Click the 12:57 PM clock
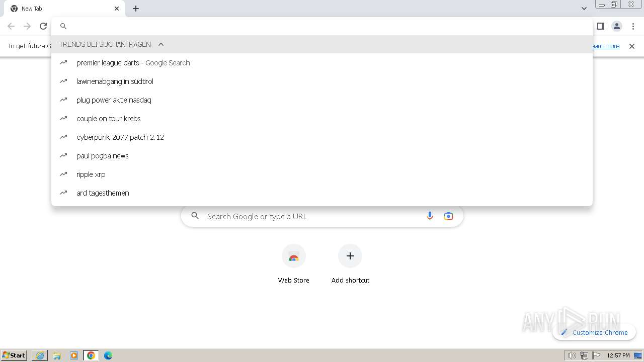The image size is (644, 362). click(618, 355)
